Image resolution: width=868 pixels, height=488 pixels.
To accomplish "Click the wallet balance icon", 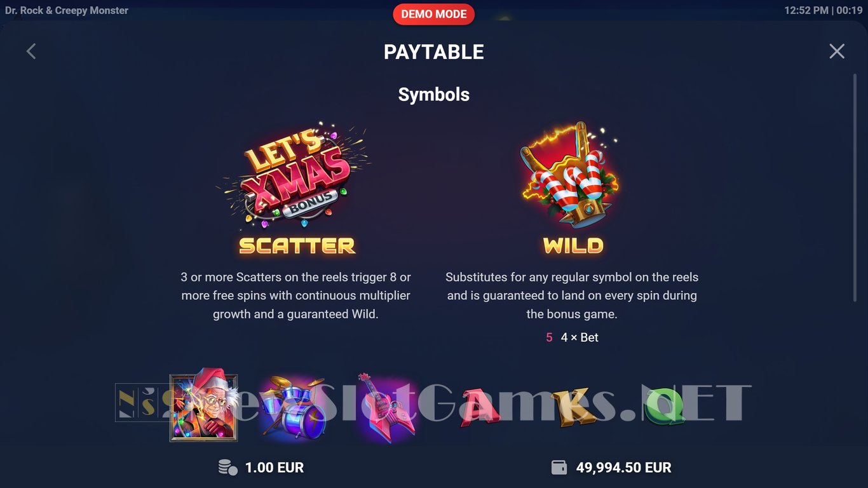I will pyautogui.click(x=559, y=468).
